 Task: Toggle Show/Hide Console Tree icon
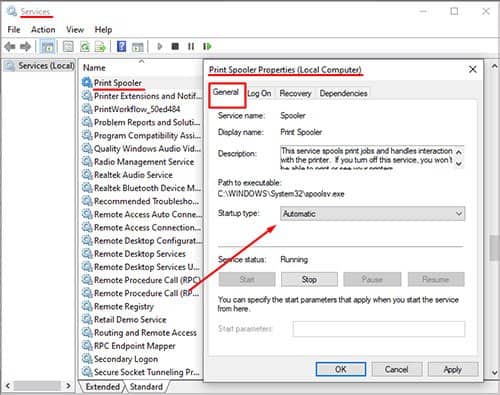47,46
